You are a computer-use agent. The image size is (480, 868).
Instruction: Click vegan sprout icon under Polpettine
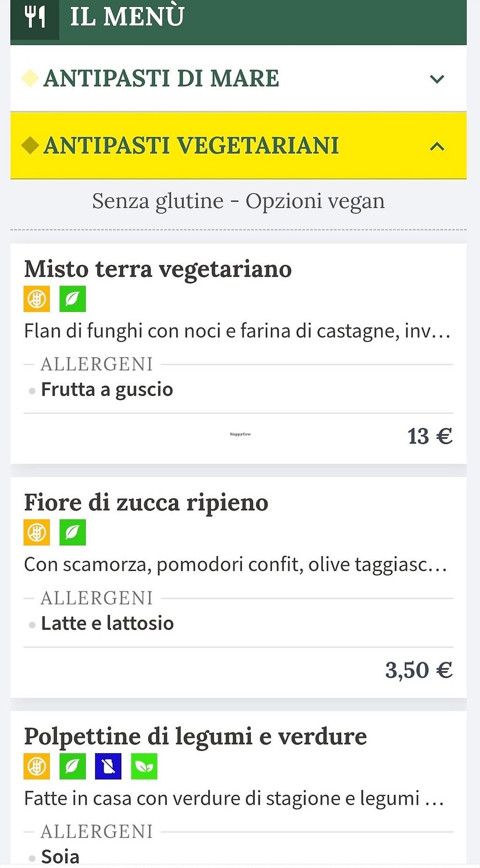click(x=144, y=766)
